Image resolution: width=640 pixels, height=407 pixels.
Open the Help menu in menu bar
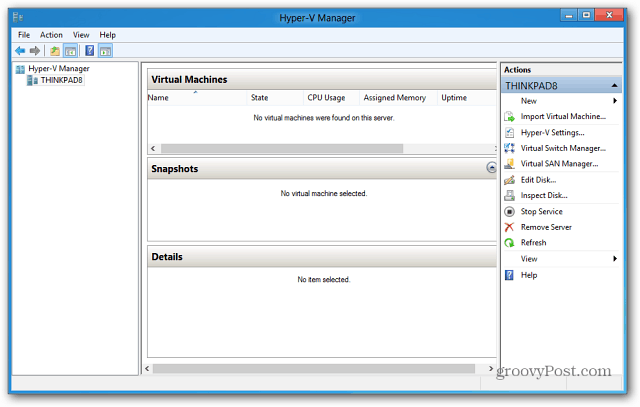click(x=108, y=35)
